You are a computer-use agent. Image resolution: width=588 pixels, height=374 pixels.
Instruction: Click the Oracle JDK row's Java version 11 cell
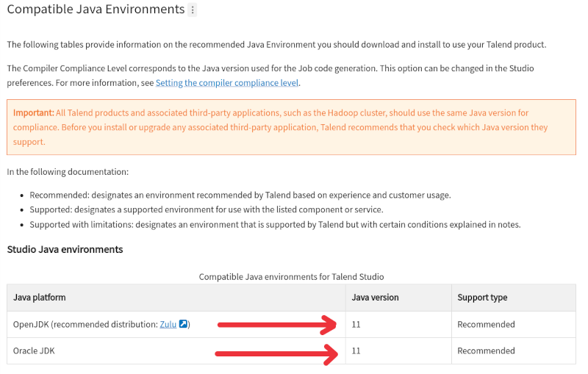click(398, 350)
